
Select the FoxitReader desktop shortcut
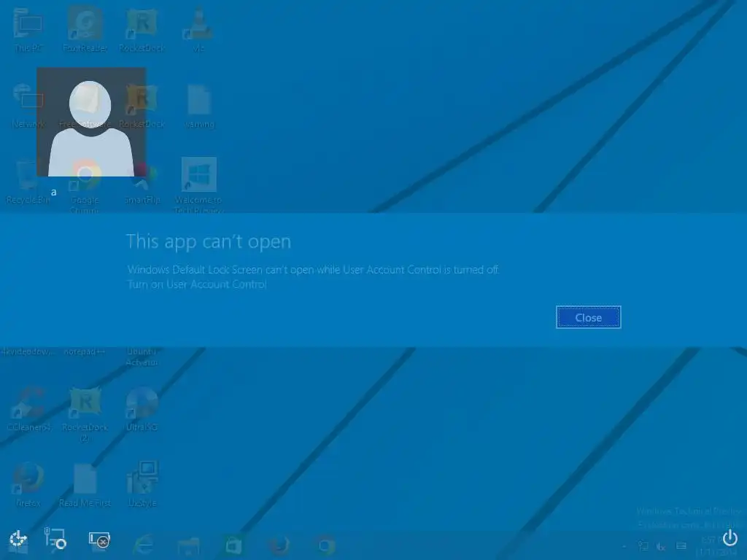coord(85,29)
